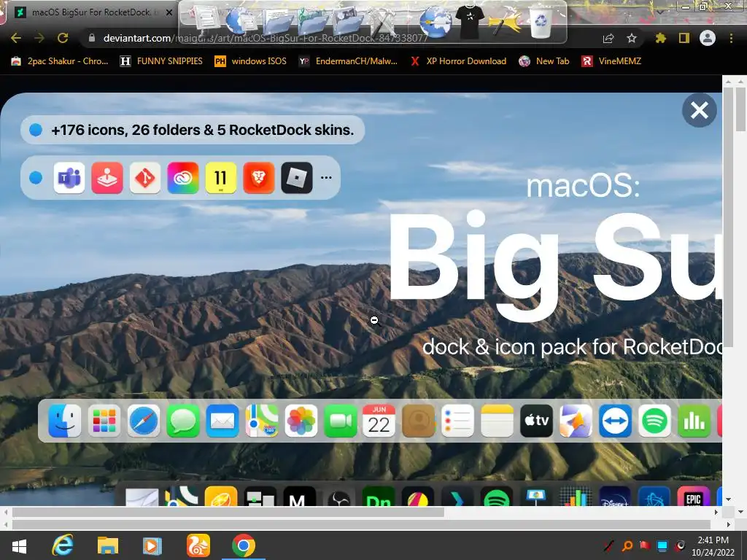Open the FUNNY SNIPPIES bookmark
This screenshot has height=560, width=747.
[161, 61]
